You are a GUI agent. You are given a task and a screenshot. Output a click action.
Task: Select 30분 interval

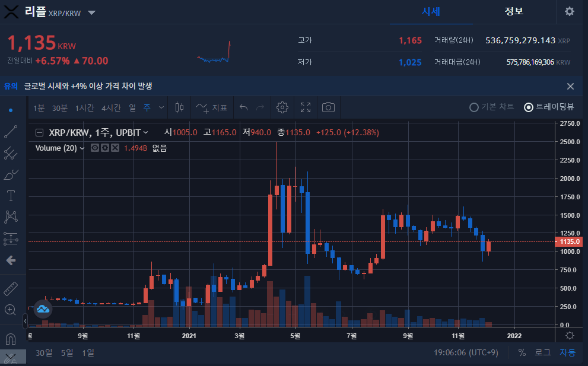coord(59,108)
